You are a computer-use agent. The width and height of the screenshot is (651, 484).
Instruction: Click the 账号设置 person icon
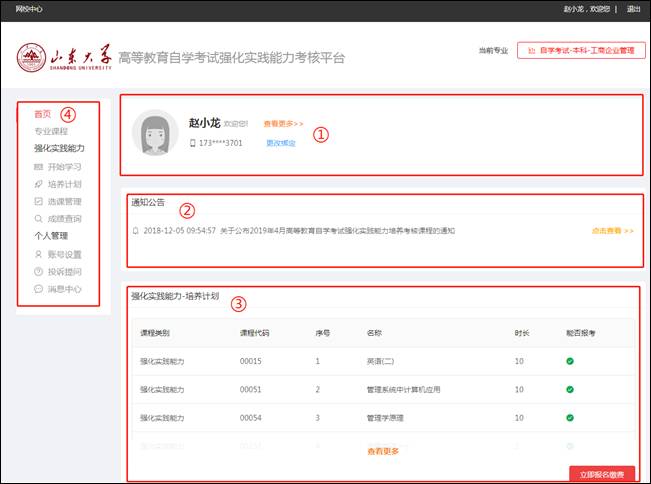pos(38,254)
